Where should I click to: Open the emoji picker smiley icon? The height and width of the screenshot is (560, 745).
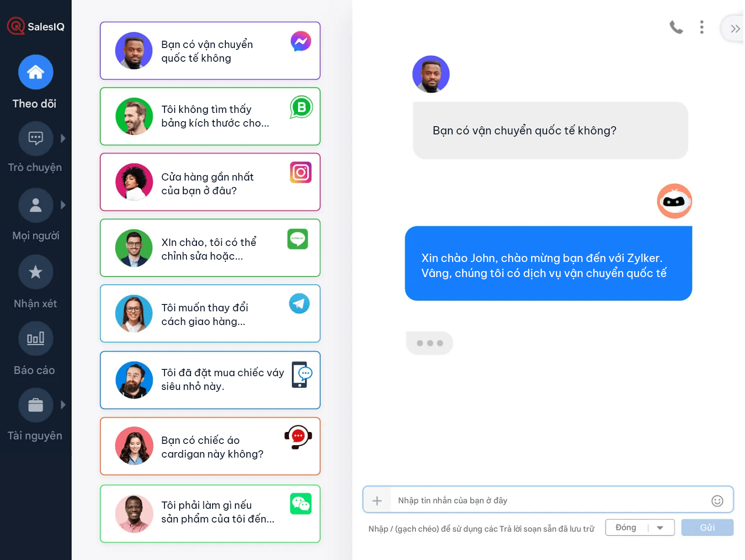point(717,501)
